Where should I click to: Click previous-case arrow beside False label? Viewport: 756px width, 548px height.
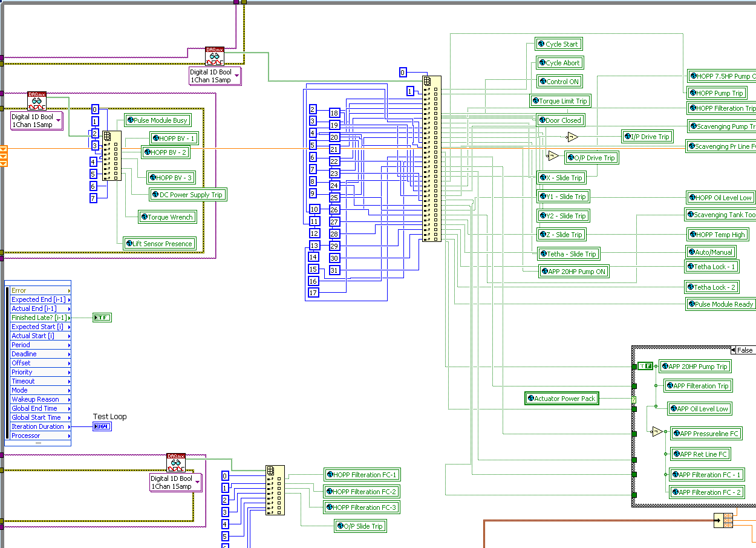coord(733,350)
